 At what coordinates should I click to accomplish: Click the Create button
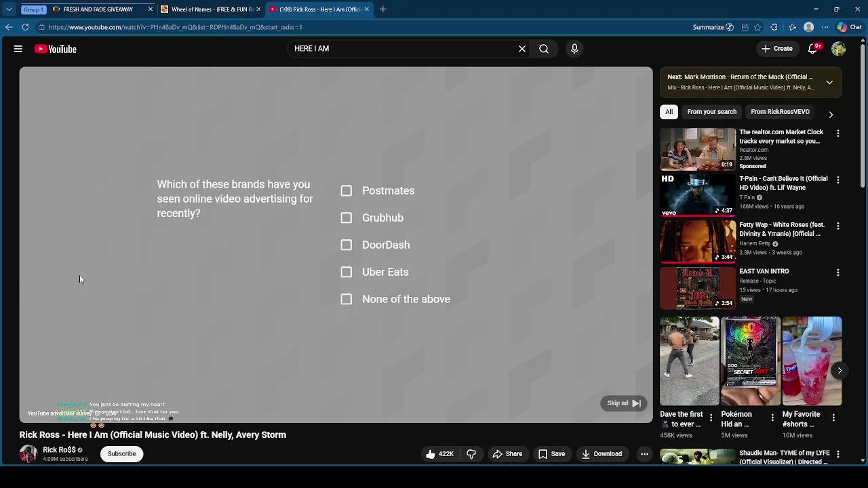[x=777, y=49]
